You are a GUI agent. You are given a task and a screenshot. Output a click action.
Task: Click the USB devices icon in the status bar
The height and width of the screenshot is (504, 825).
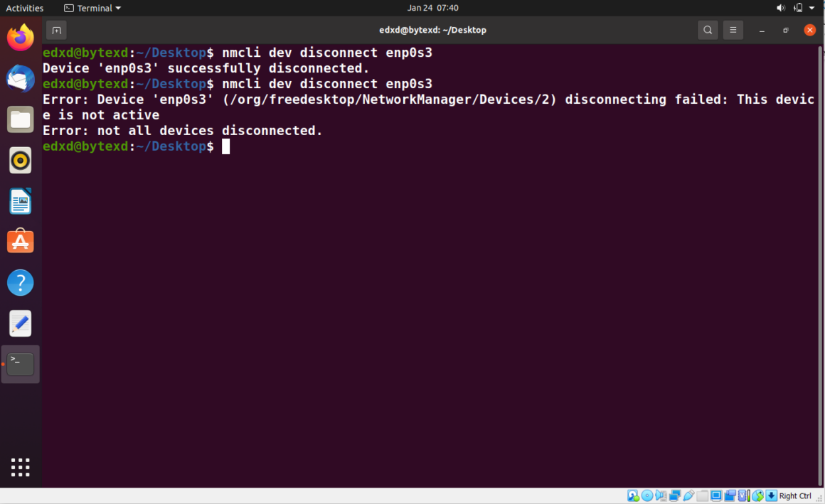tap(689, 495)
